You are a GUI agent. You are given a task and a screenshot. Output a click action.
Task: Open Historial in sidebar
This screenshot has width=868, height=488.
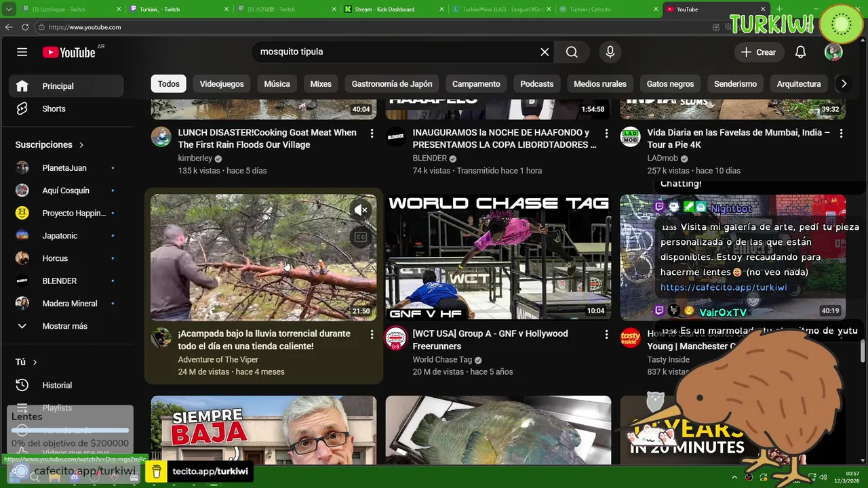pyautogui.click(x=66, y=385)
